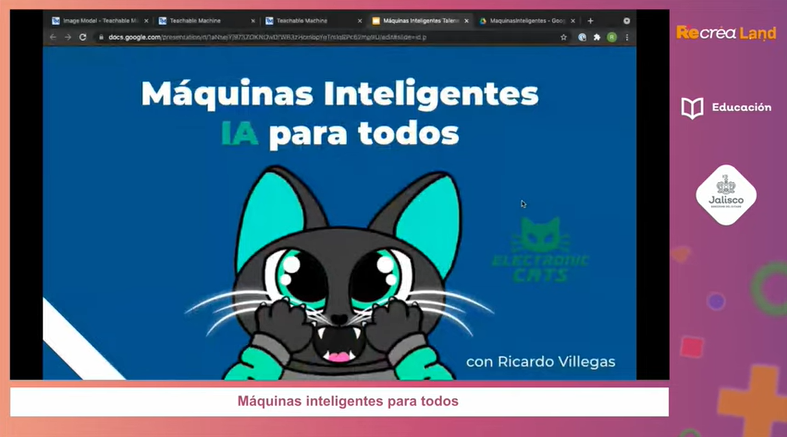Screen dimensions: 787x437
Task: Click the cat mascot illustration
Action: click(x=340, y=273)
